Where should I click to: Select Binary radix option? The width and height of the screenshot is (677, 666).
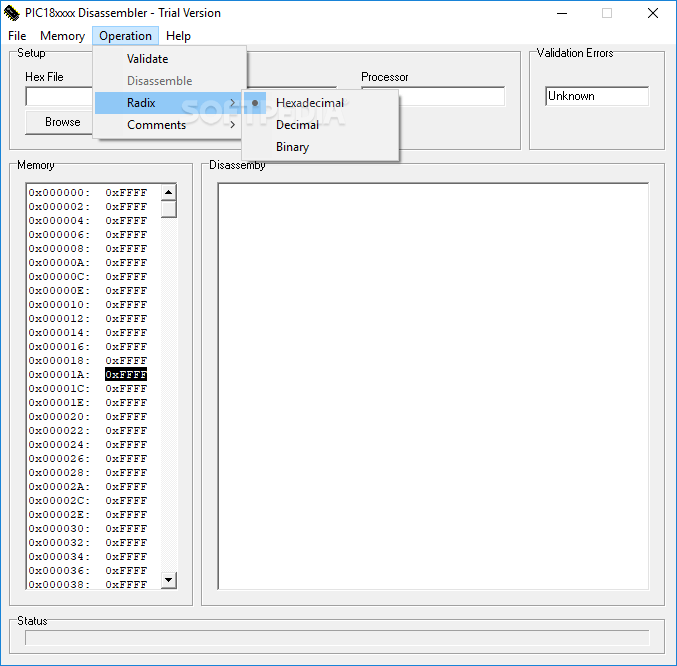(320, 147)
